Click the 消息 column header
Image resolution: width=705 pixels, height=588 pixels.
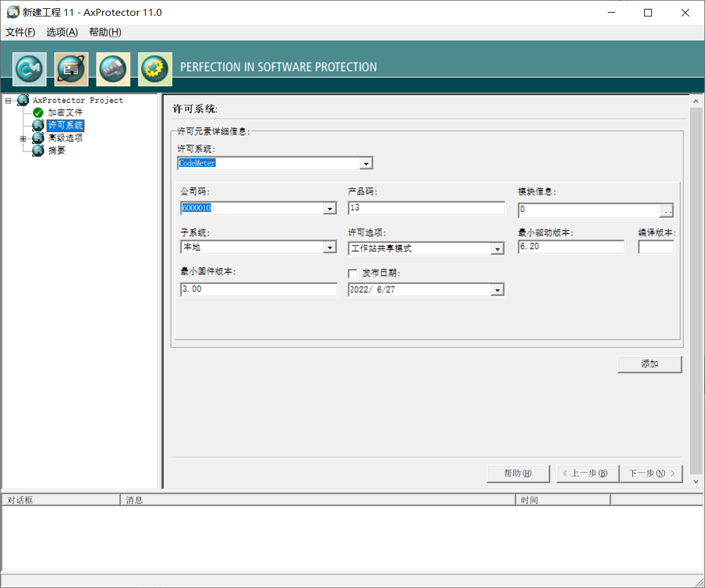coord(317,500)
